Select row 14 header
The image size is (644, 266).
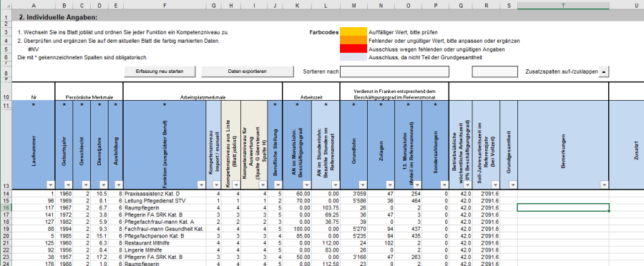(6, 193)
